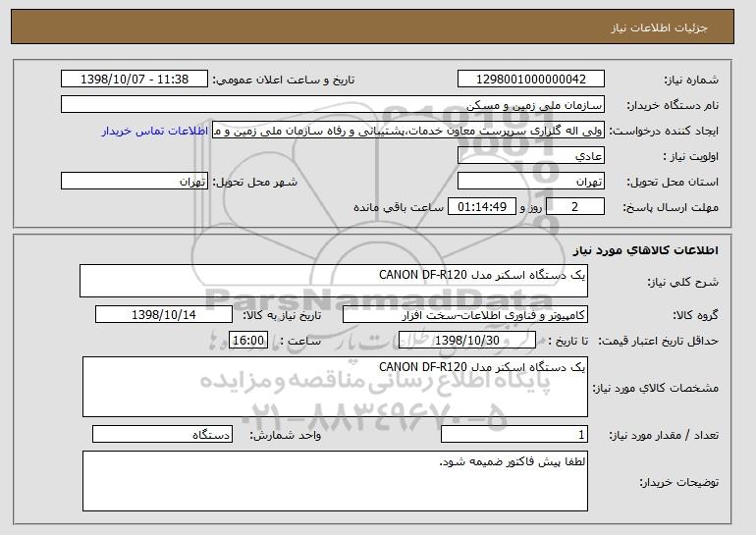Click the label شهر محل تحویل
Image resolution: width=756 pixels, height=535 pixels.
tap(255, 182)
